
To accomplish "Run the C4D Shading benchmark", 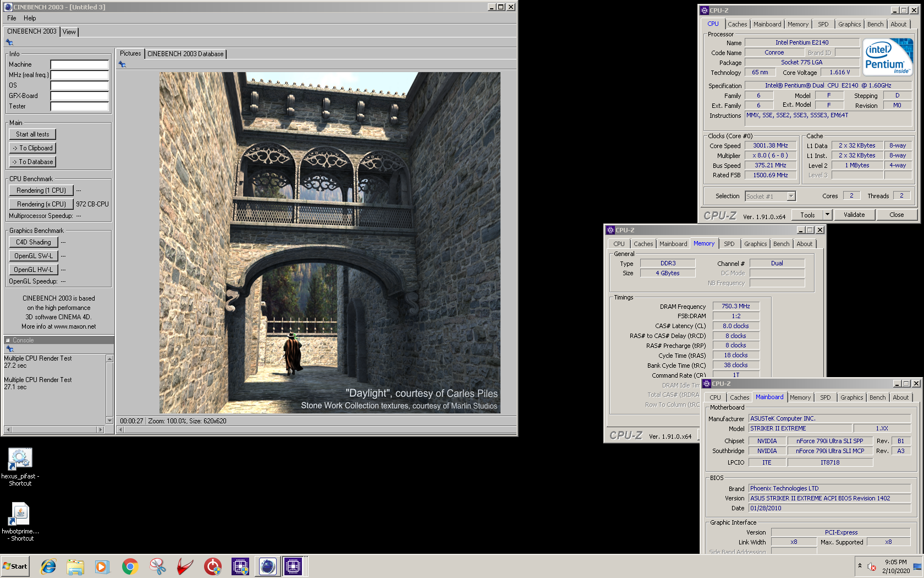I will (x=34, y=242).
